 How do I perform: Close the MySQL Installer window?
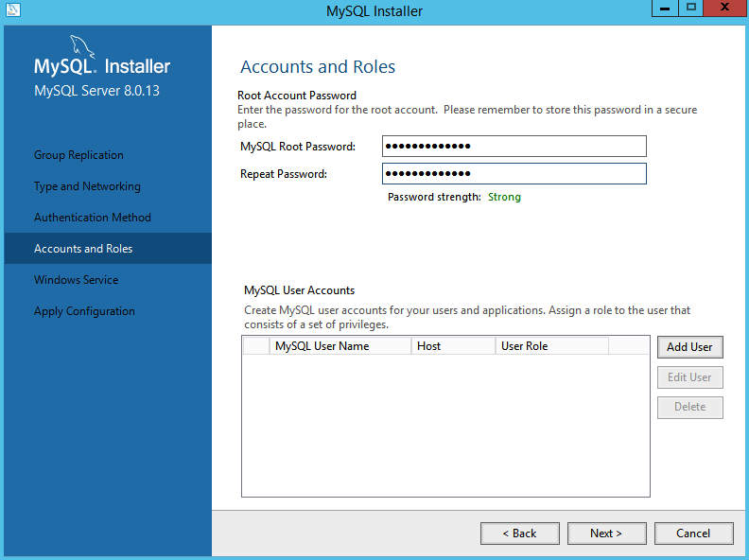(x=723, y=9)
